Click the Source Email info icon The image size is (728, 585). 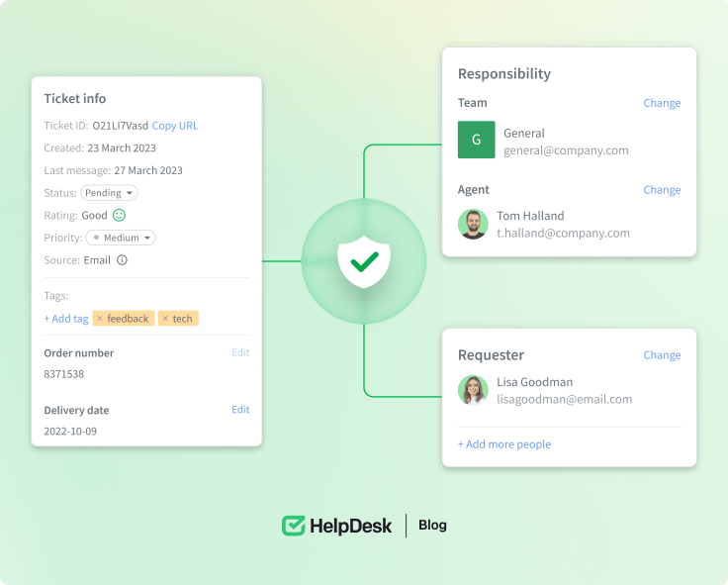point(122,260)
